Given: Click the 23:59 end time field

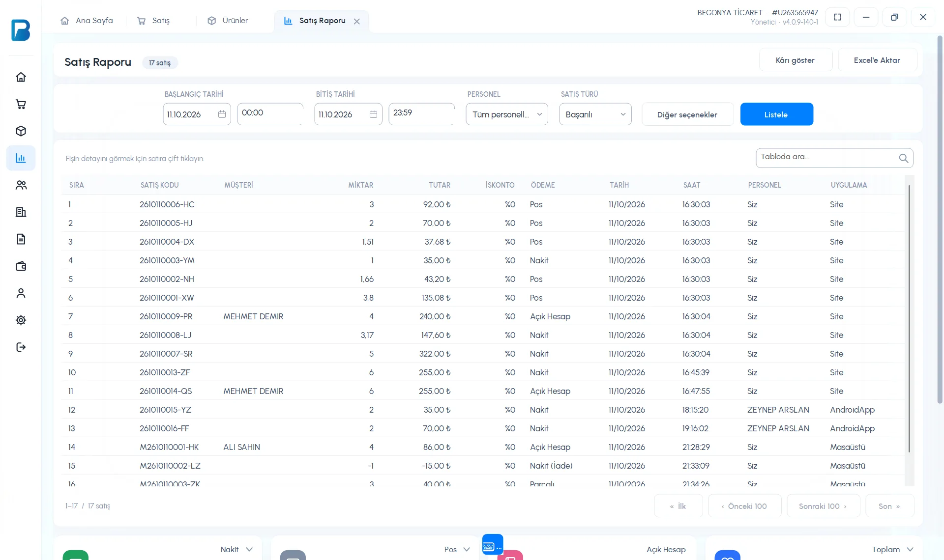Looking at the screenshot, I should point(421,113).
